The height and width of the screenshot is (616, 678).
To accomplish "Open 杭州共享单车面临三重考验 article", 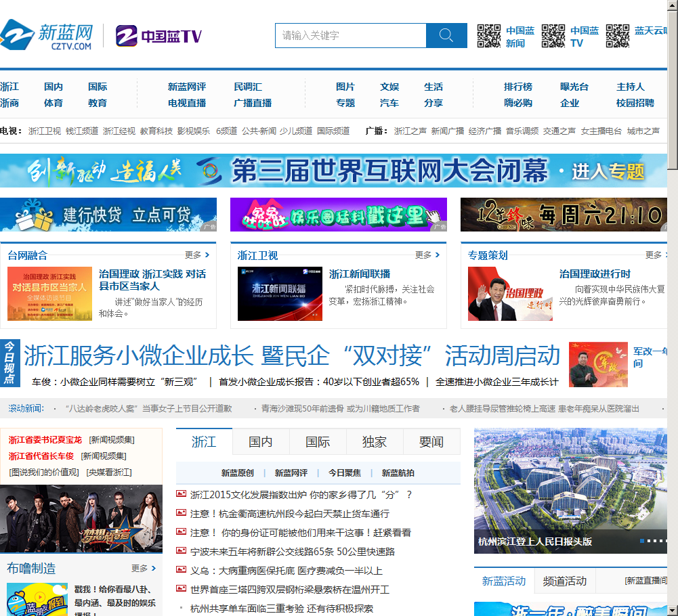I will pos(282,609).
